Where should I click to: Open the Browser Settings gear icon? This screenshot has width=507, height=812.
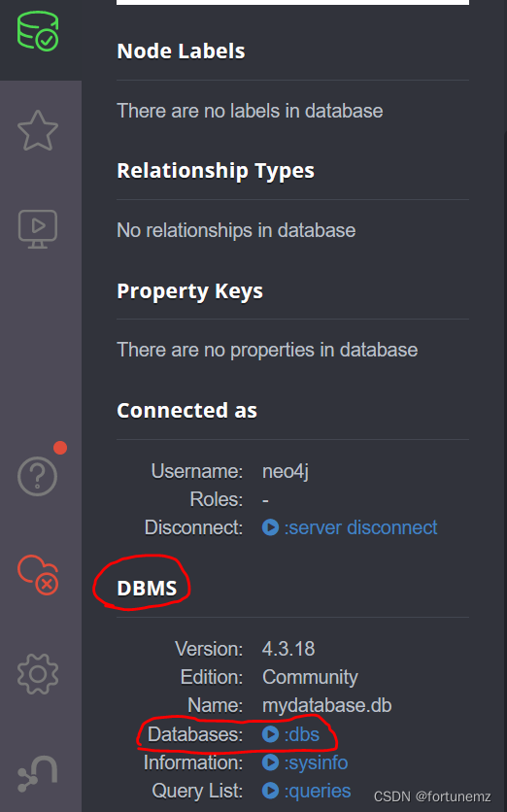point(38,674)
